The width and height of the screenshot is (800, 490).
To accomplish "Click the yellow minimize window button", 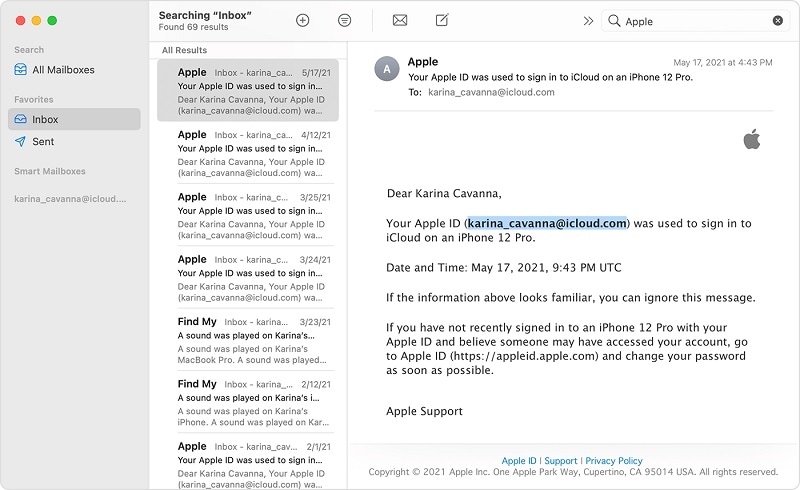I will point(36,20).
